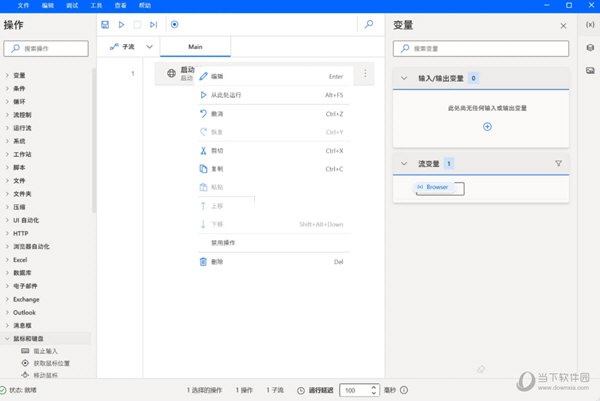Image resolution: width=600 pixels, height=401 pixels.
Task: Click the globe icon of the 启动 action
Action: click(x=171, y=73)
